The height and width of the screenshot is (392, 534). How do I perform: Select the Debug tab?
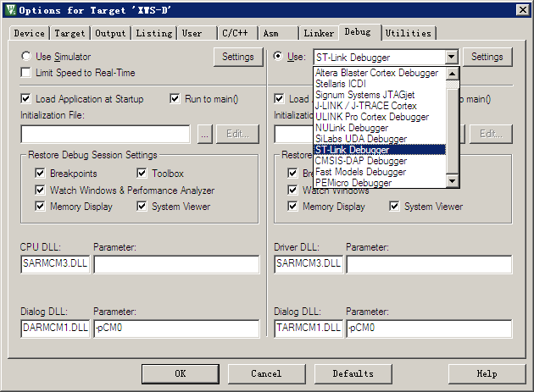click(x=360, y=32)
